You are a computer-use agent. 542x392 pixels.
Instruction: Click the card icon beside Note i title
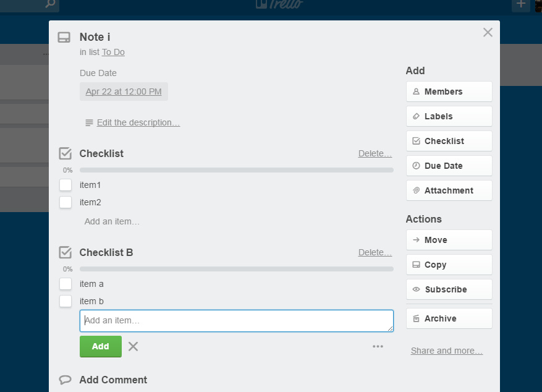(64, 38)
